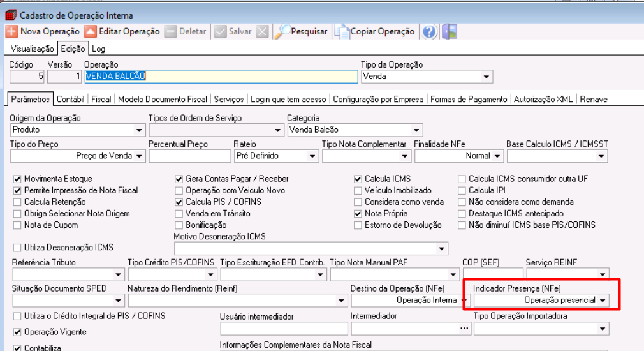Open Autorização XML tab
The height and width of the screenshot is (351, 644).
pyautogui.click(x=543, y=99)
